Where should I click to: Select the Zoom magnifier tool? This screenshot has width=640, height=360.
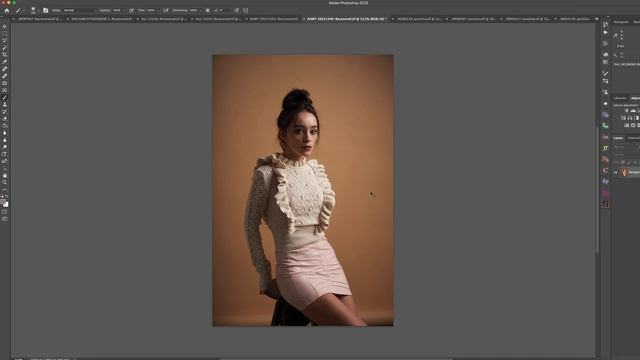[4, 182]
